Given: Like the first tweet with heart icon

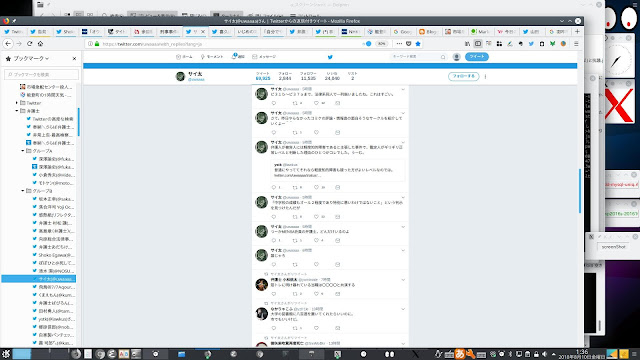Looking at the screenshot, I should pos(316,103).
